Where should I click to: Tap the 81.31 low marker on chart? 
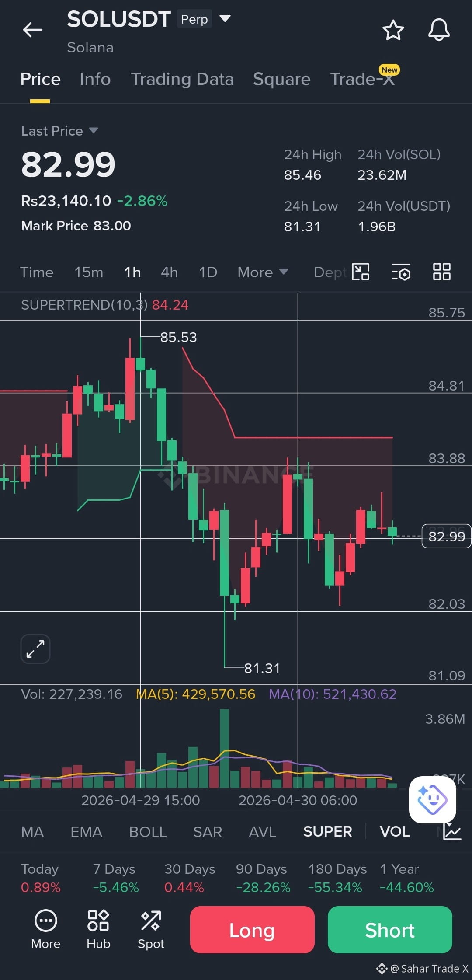tap(262, 668)
